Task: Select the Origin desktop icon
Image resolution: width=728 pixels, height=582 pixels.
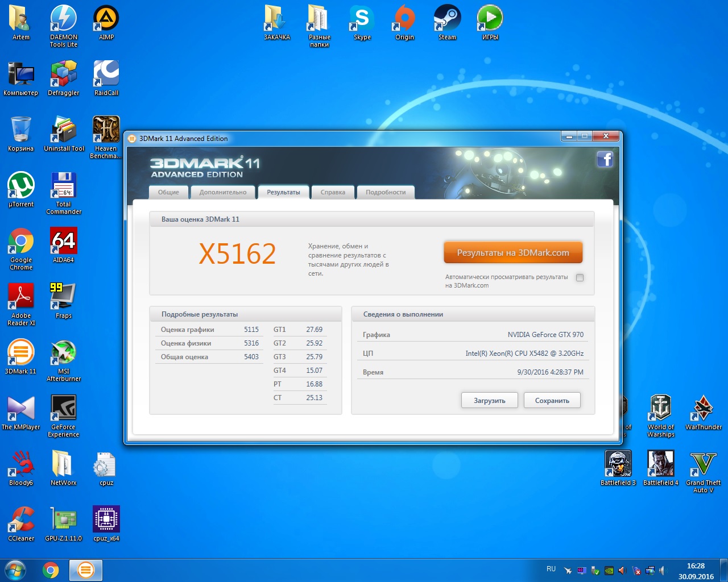Action: pyautogui.click(x=405, y=22)
